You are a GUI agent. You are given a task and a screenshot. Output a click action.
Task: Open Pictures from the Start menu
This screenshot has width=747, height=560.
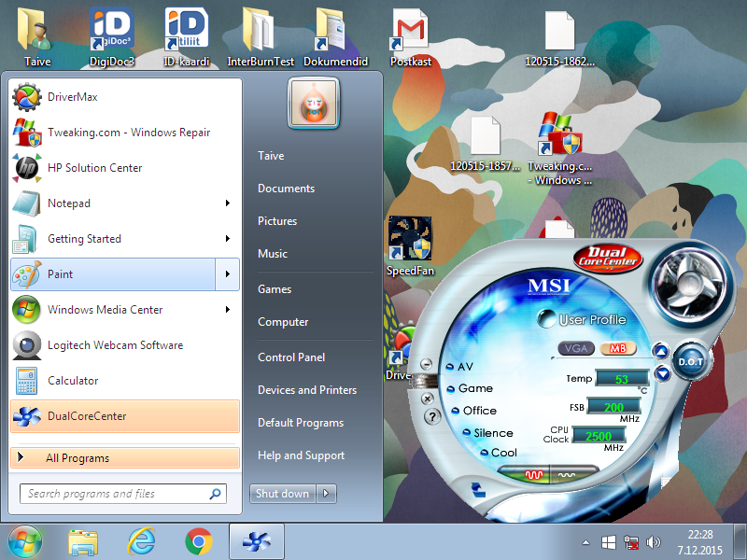pos(277,221)
